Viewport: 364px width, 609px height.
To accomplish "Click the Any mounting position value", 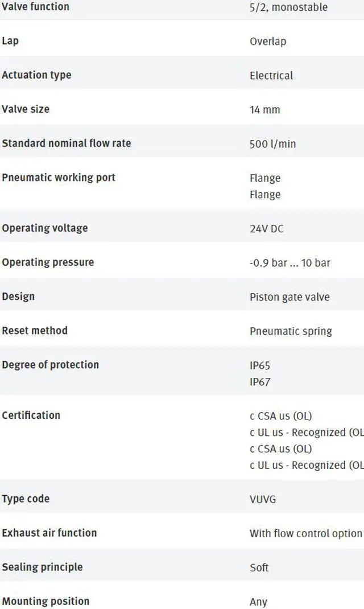I will [x=258, y=602].
